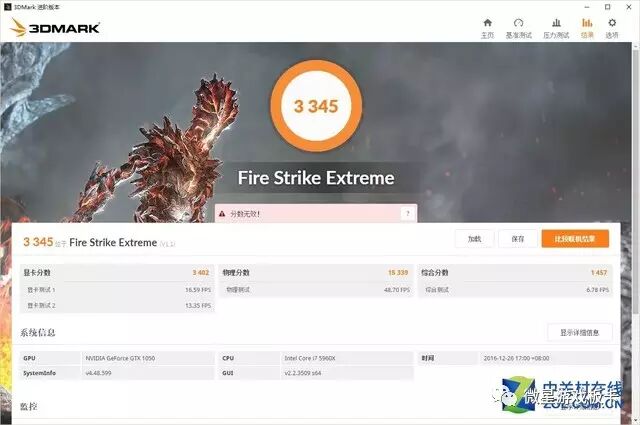Select graphics test 1 value 16.59 FPS
Screen dimensions: 640x425
click(198, 289)
